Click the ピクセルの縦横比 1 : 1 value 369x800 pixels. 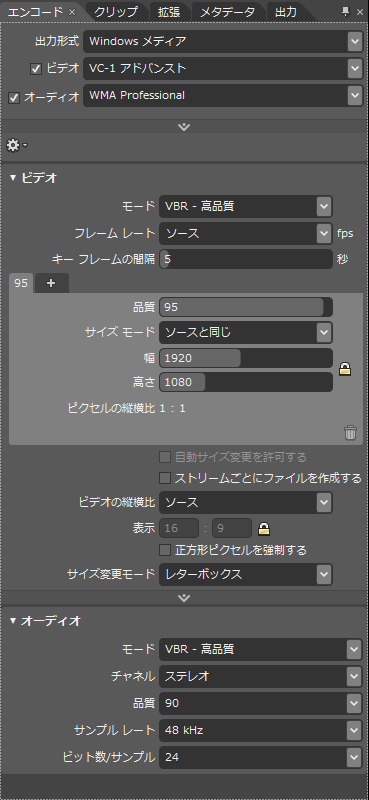172,408
